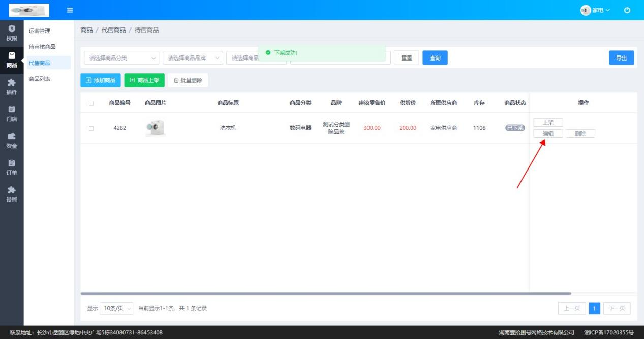Click 代售商品 in the breadcrumb
This screenshot has height=339, width=644.
point(114,30)
